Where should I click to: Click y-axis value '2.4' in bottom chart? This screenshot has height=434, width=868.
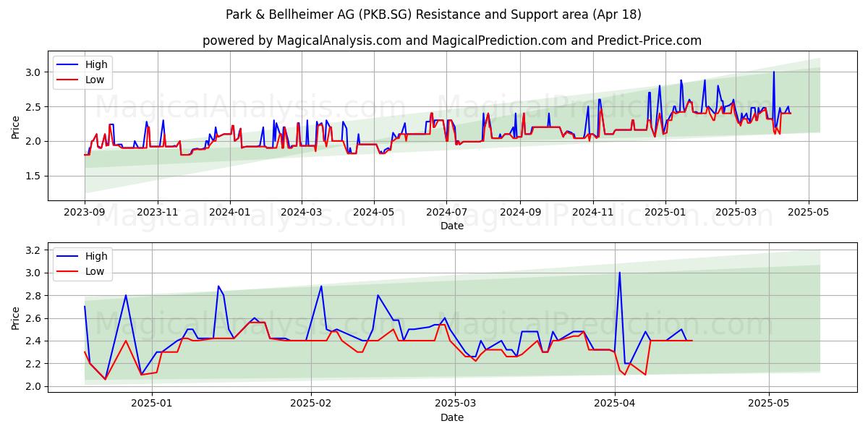(35, 341)
